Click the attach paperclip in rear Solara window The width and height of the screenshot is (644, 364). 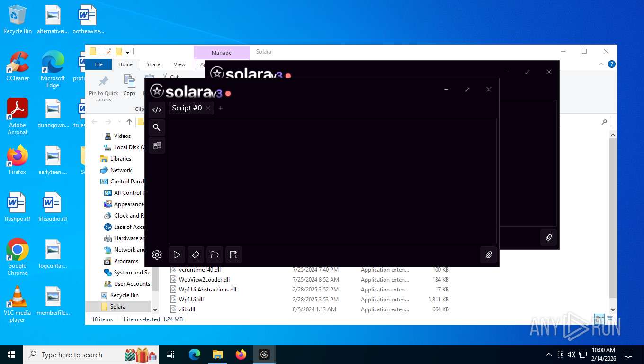tap(548, 237)
